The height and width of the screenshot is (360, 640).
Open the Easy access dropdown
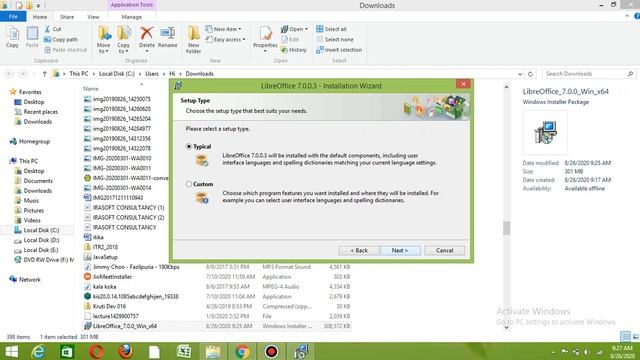pyautogui.click(x=225, y=40)
